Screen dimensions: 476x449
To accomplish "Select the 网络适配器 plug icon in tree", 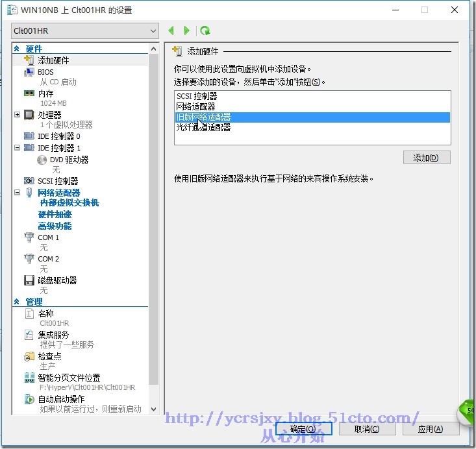I will [x=29, y=193].
